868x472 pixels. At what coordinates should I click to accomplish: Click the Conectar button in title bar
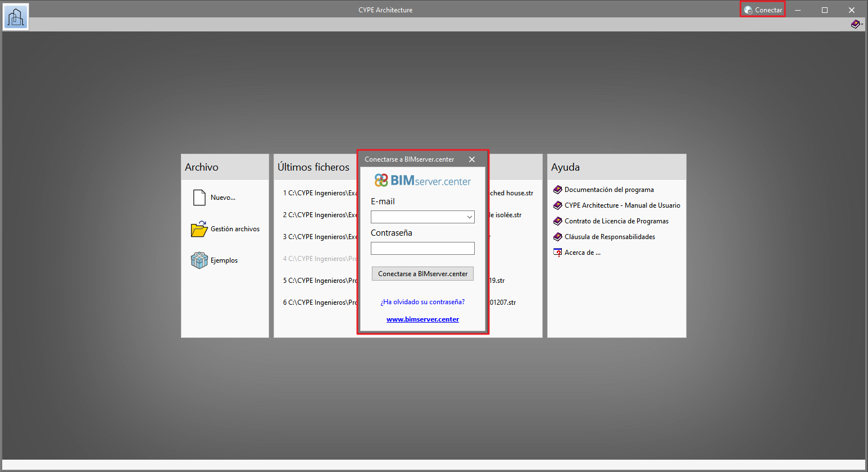[x=762, y=10]
